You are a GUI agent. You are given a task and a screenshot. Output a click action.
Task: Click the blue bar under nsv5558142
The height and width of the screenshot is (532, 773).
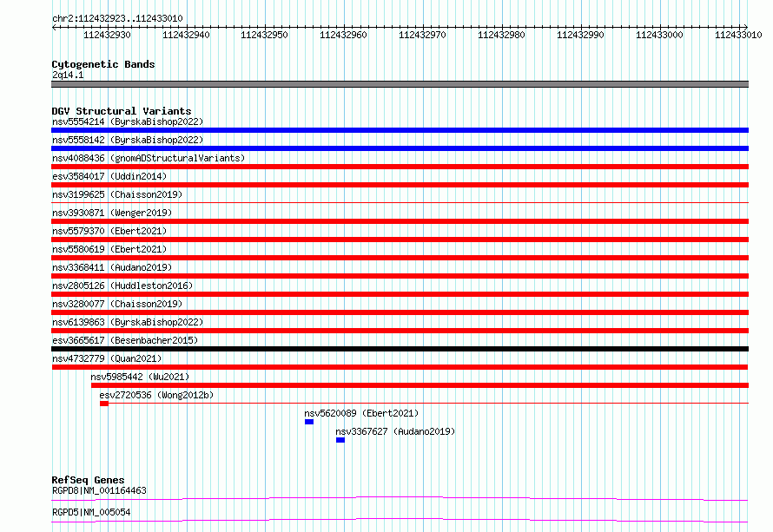[400, 148]
